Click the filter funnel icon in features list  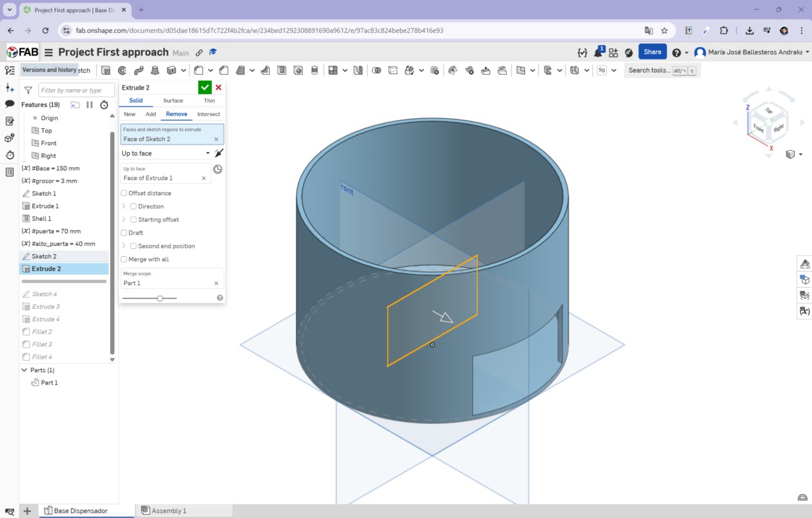point(28,90)
